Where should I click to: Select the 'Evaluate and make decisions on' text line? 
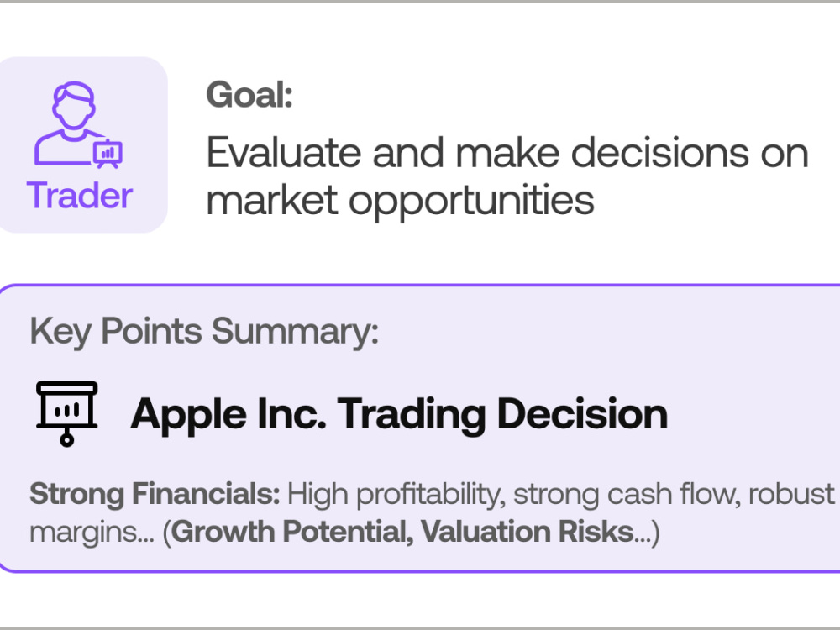click(507, 153)
